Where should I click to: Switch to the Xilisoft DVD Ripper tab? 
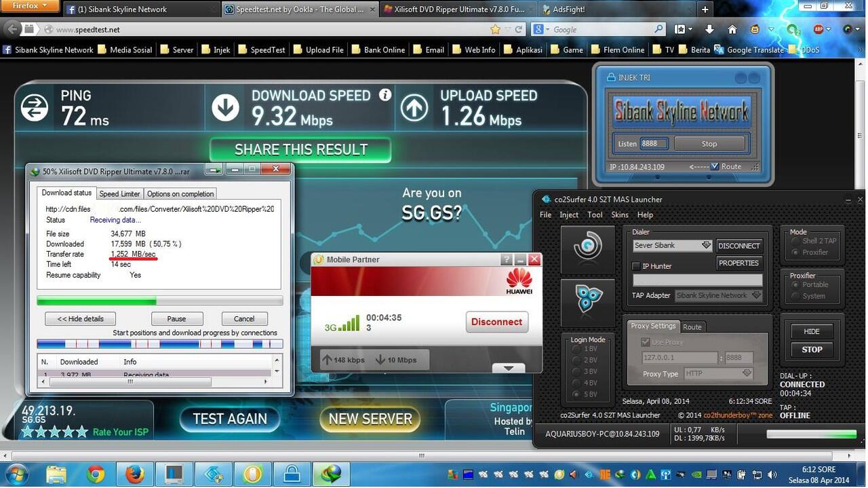[x=458, y=10]
